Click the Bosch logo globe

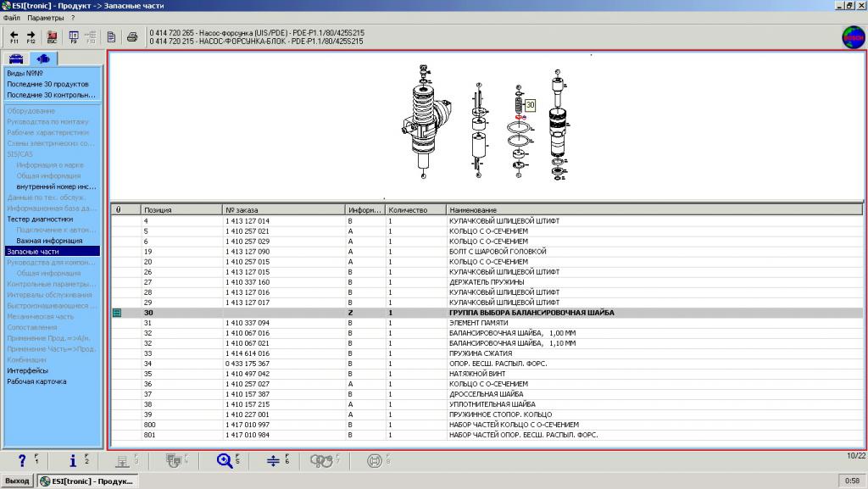(x=853, y=37)
